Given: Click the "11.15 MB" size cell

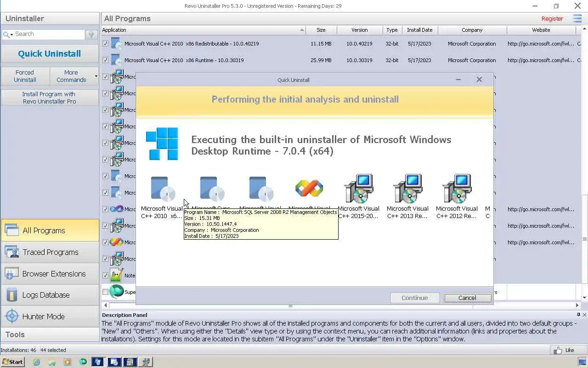Looking at the screenshot, I should point(321,44).
